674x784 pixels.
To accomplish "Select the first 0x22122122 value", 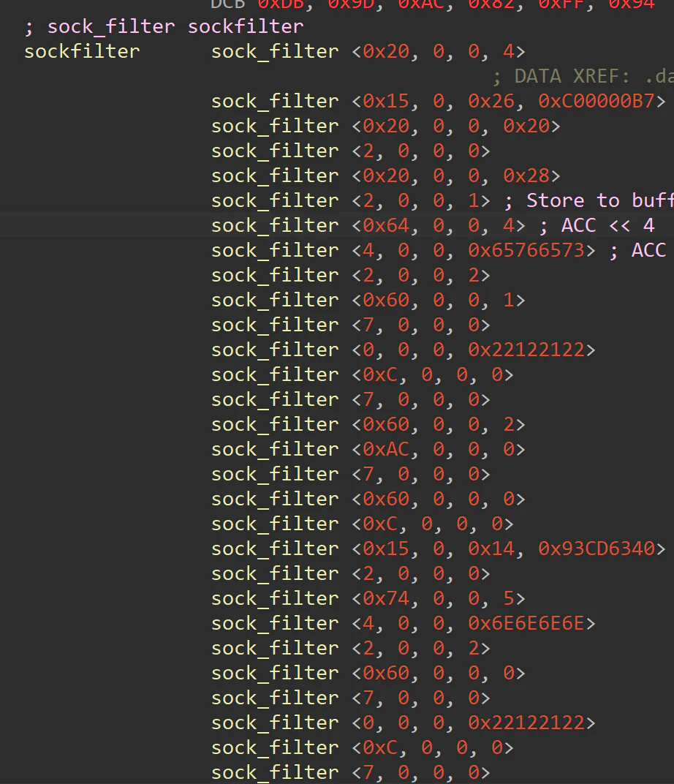I will (x=526, y=350).
